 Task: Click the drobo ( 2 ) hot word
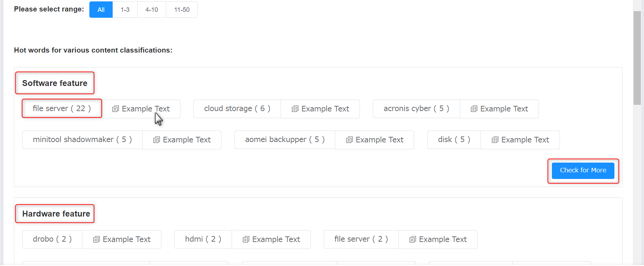tap(52, 240)
